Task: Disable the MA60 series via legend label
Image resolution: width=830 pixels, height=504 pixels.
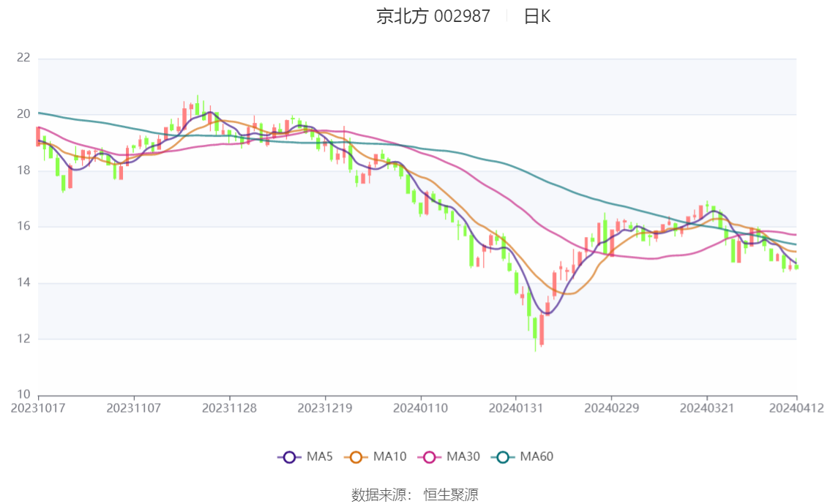Action: (x=536, y=457)
